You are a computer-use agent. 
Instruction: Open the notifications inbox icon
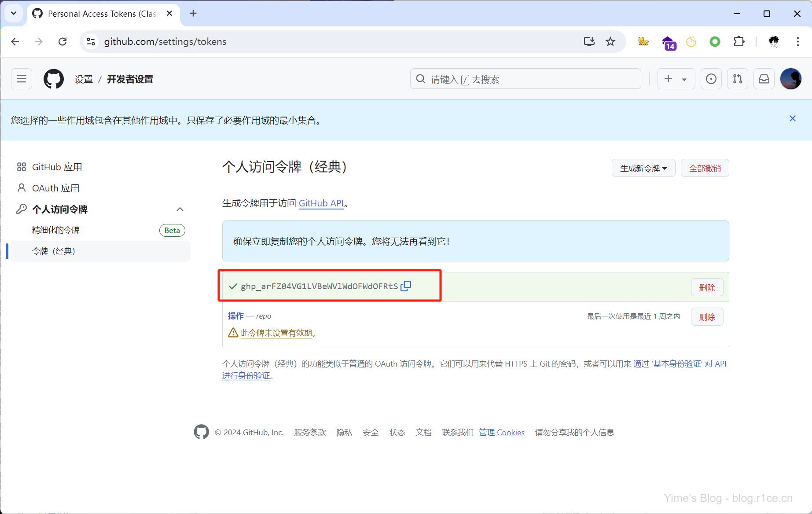[x=764, y=79]
